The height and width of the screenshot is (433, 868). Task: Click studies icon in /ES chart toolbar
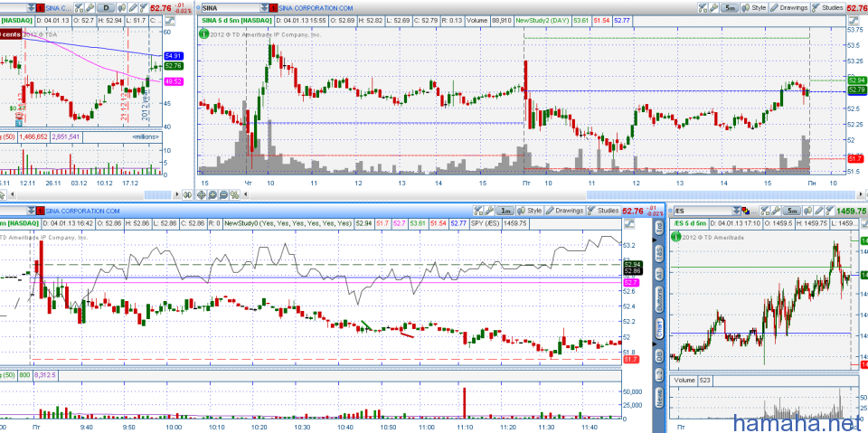tap(830, 211)
